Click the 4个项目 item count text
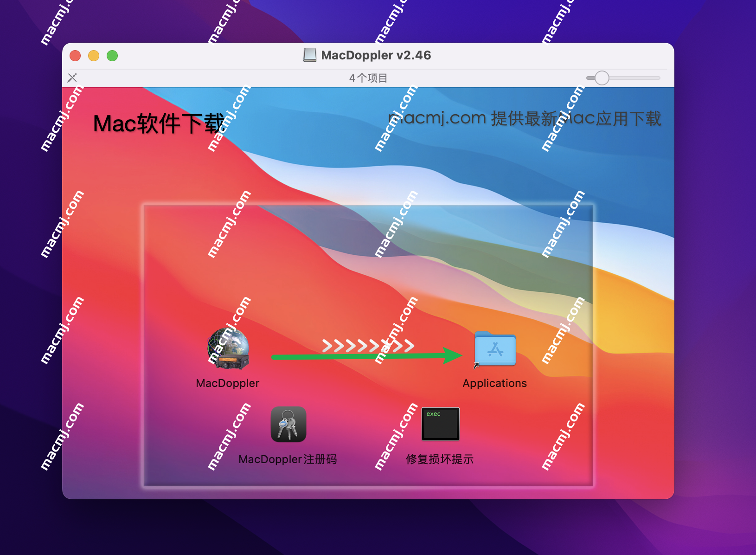This screenshot has width=756, height=555. coord(368,78)
